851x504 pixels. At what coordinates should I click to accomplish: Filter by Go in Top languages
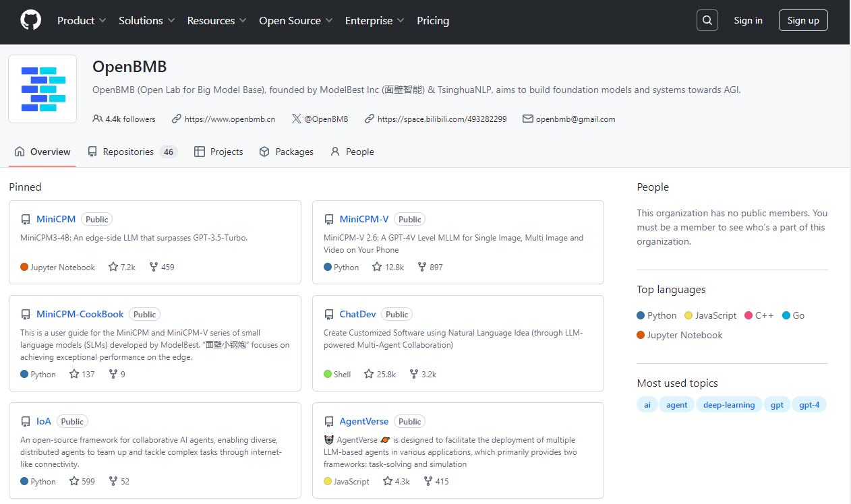[794, 315]
